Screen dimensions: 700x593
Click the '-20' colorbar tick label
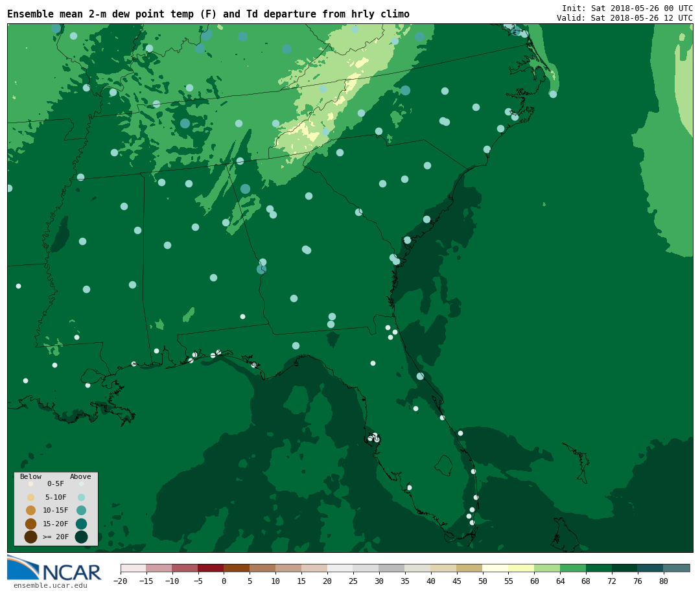point(120,581)
